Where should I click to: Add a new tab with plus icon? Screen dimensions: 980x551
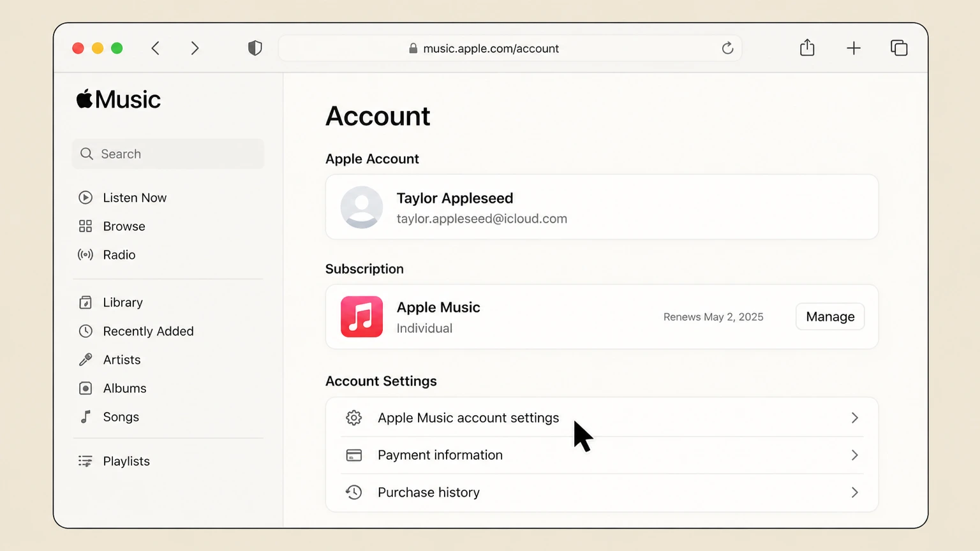point(854,48)
